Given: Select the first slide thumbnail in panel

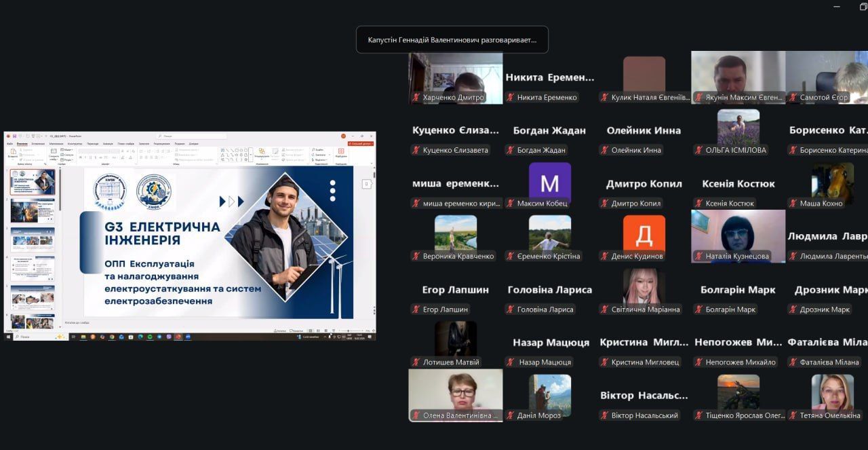Looking at the screenshot, I should [x=33, y=183].
